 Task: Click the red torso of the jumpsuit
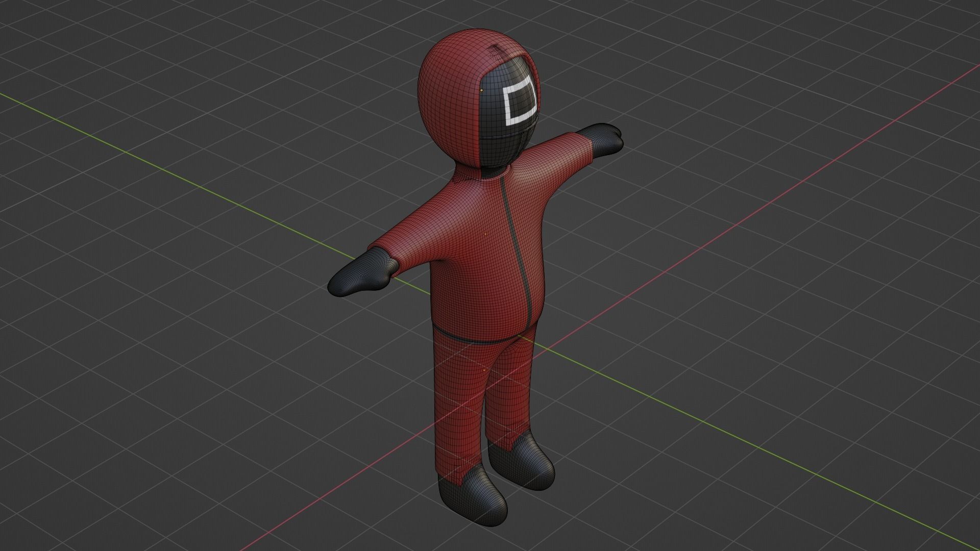tap(480, 255)
